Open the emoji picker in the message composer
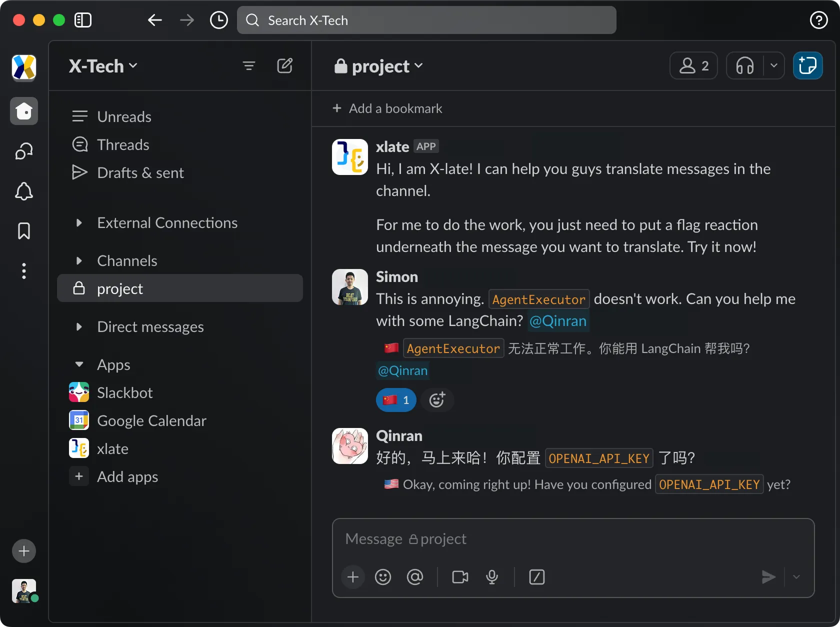 [x=383, y=577]
